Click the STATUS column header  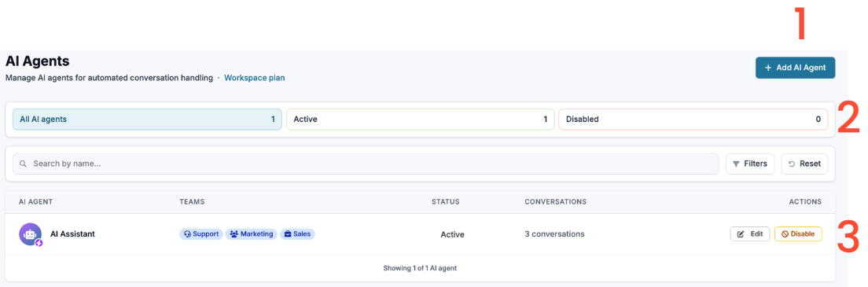tap(446, 201)
